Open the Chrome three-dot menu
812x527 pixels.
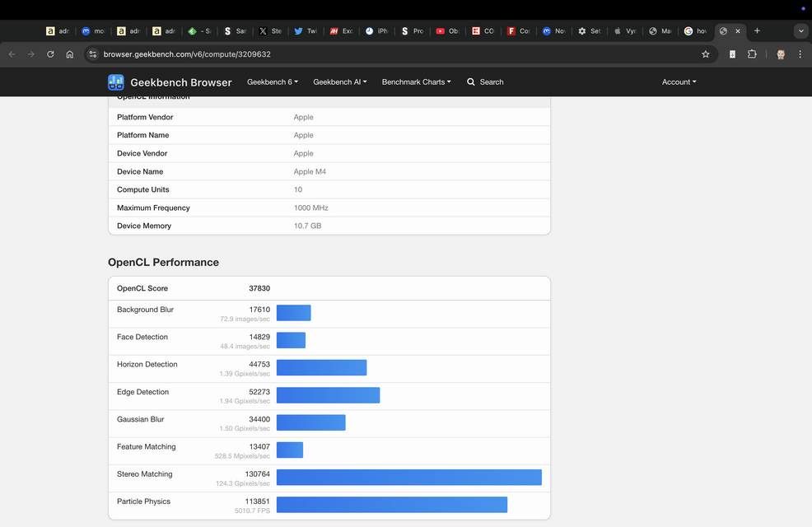[800, 54]
